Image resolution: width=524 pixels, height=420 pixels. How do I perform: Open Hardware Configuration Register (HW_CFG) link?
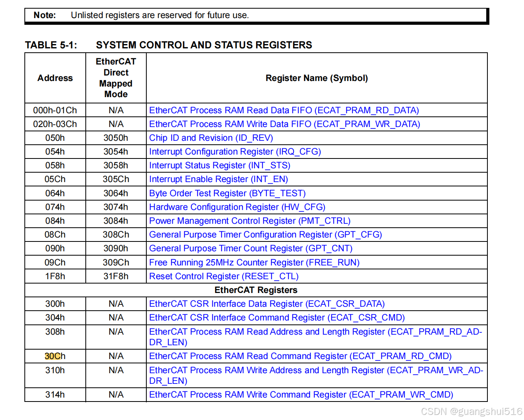click(x=237, y=207)
